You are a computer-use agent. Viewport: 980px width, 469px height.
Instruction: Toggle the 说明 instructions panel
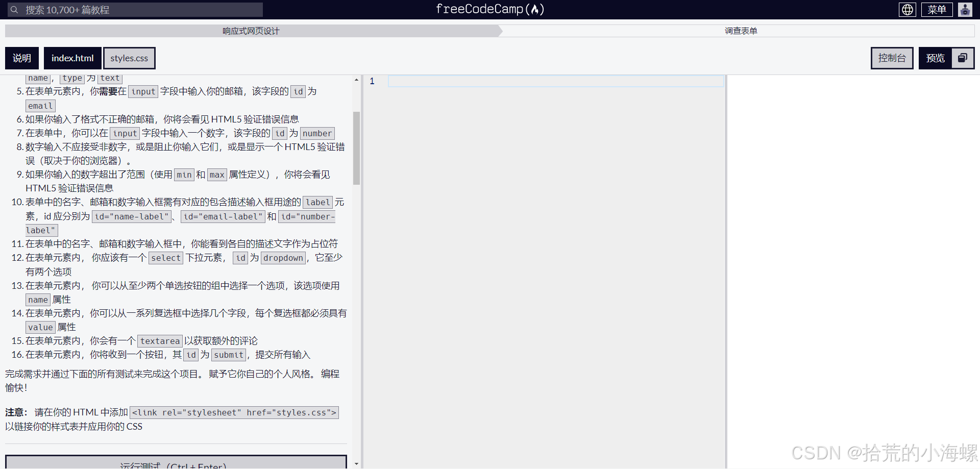click(22, 58)
